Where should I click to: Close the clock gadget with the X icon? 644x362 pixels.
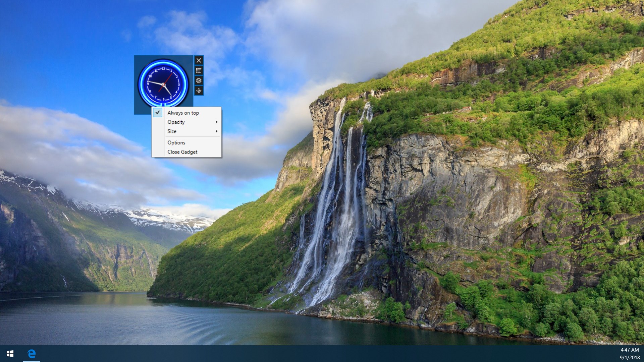[199, 61]
